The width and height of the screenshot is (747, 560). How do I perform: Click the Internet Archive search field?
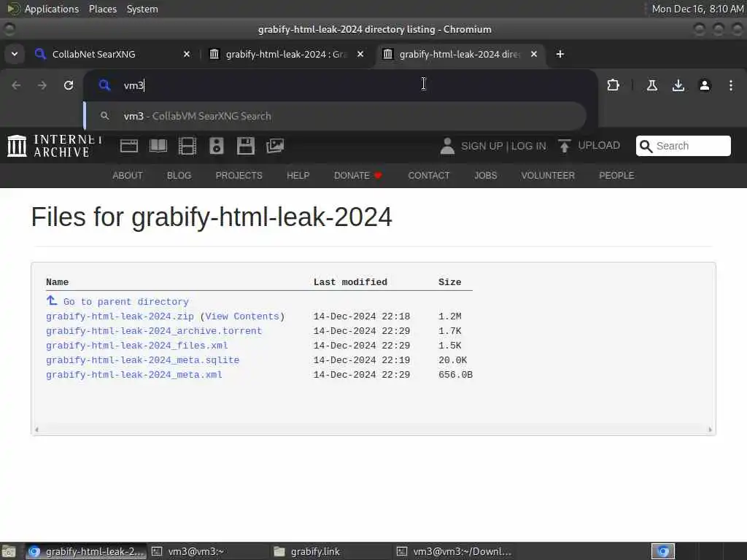coord(683,146)
